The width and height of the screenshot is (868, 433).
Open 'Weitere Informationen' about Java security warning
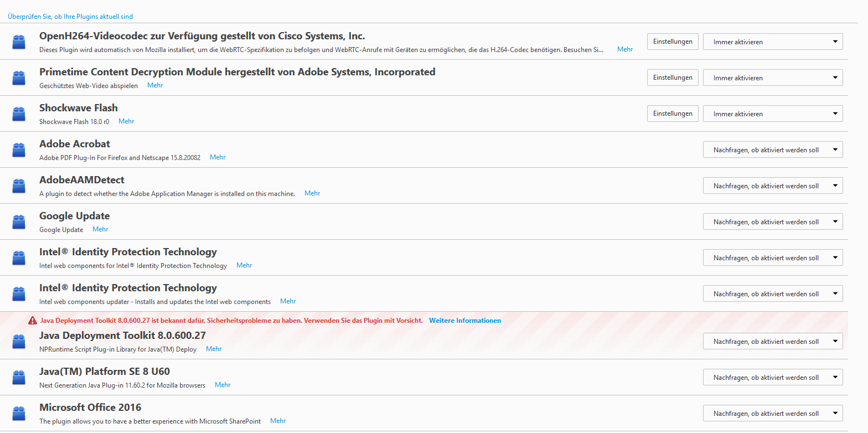464,321
